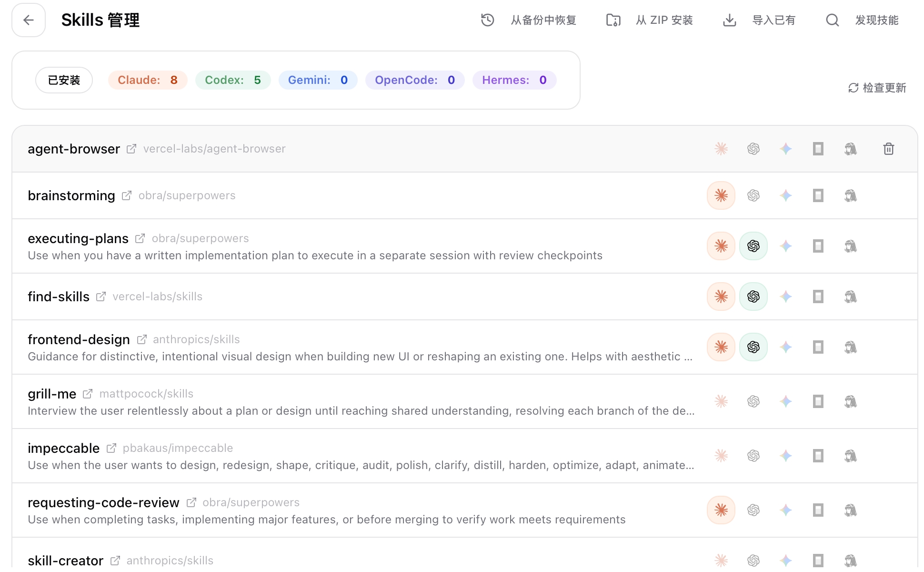924x572 pixels.
Task: Delete the agent-browser skill with trash icon
Action: (x=889, y=149)
